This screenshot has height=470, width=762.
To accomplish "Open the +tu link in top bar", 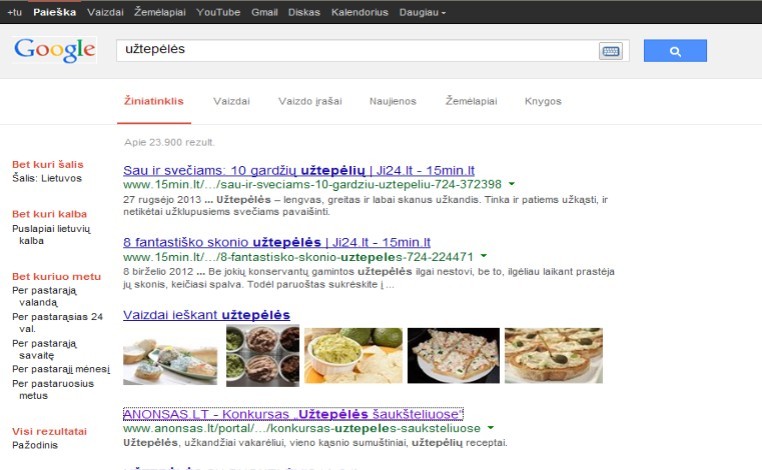I will [15, 12].
